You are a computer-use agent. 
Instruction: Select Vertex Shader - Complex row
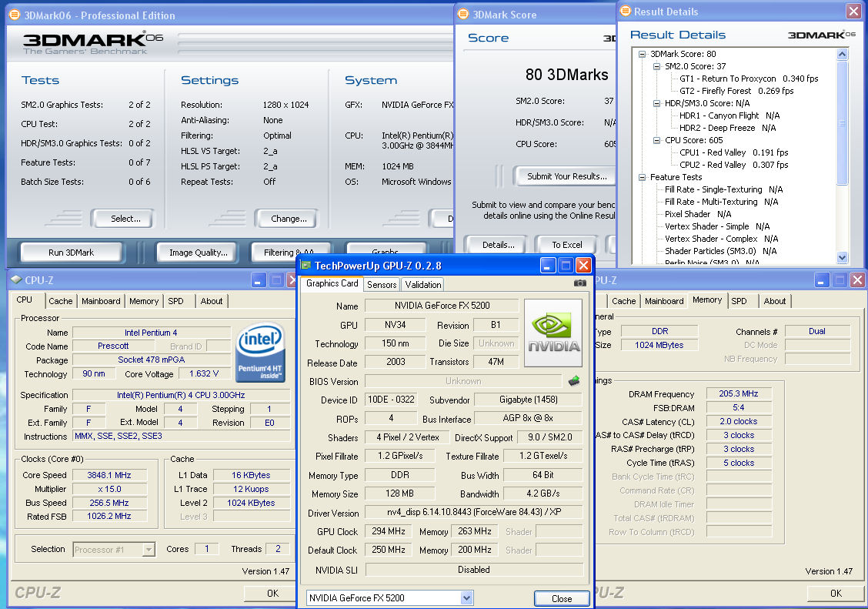[721, 239]
